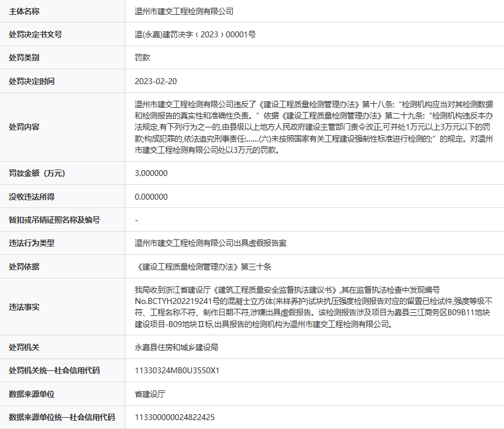Click the 违法行为类型 value text

[x=211, y=243]
